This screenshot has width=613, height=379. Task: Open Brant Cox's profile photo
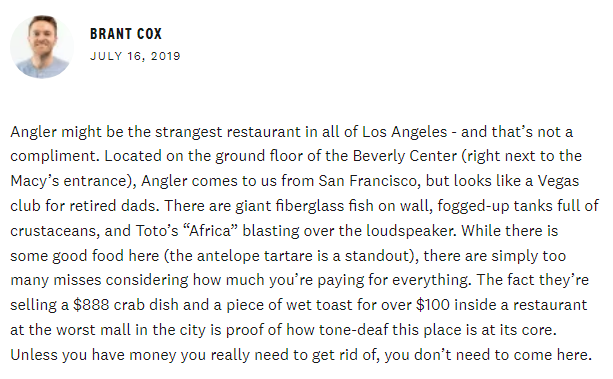tap(41, 47)
